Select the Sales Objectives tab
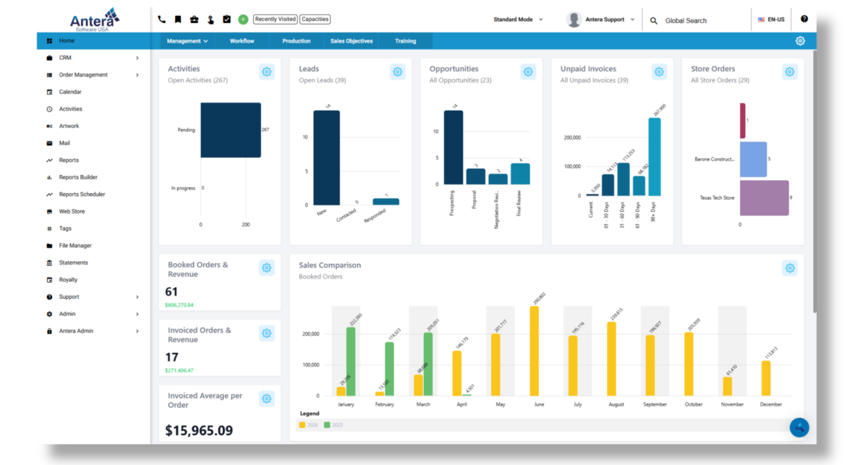Screen dimensions: 868x465 coord(352,41)
